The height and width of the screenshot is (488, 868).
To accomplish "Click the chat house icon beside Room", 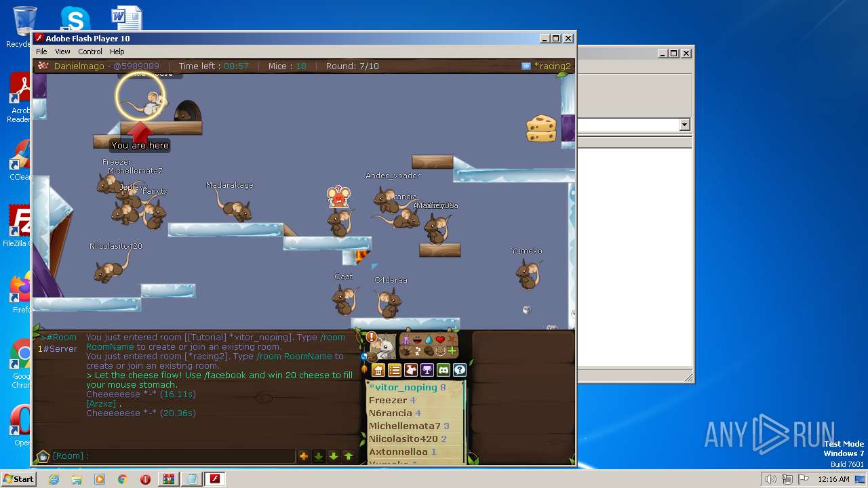I will tap(43, 456).
